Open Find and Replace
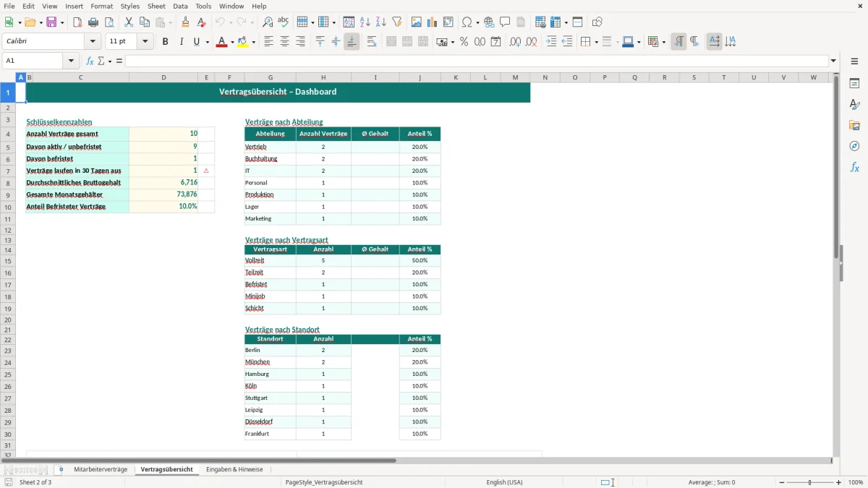 [x=268, y=22]
